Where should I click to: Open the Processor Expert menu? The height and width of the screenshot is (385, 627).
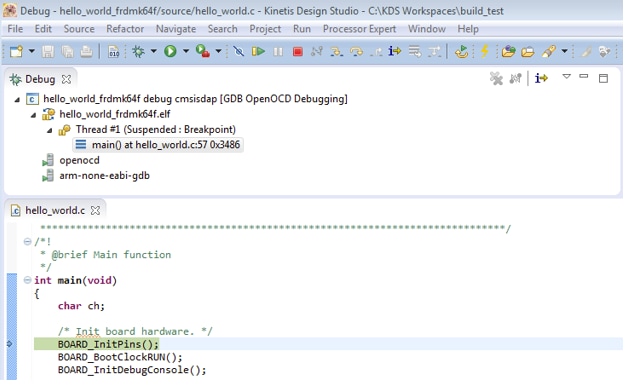tap(359, 29)
